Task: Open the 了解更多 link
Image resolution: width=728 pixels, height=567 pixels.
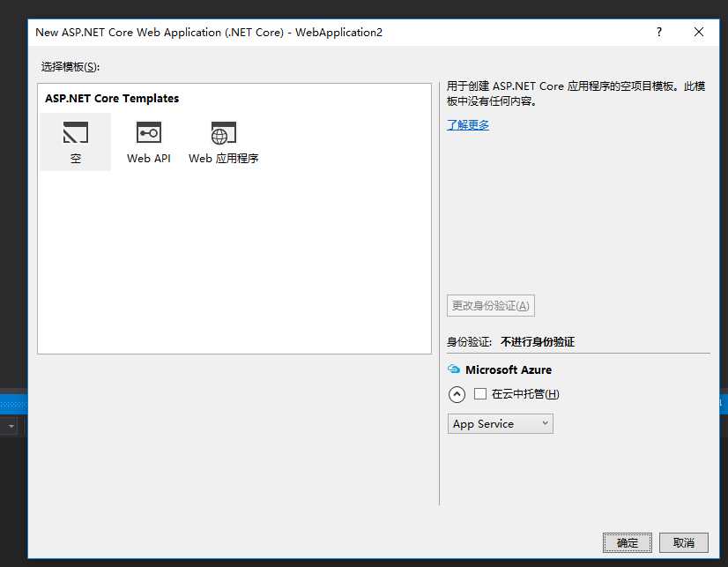Action: click(x=467, y=125)
